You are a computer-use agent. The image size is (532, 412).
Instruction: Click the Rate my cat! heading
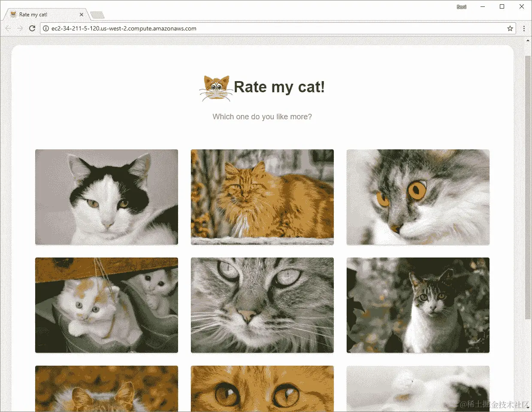(x=279, y=87)
